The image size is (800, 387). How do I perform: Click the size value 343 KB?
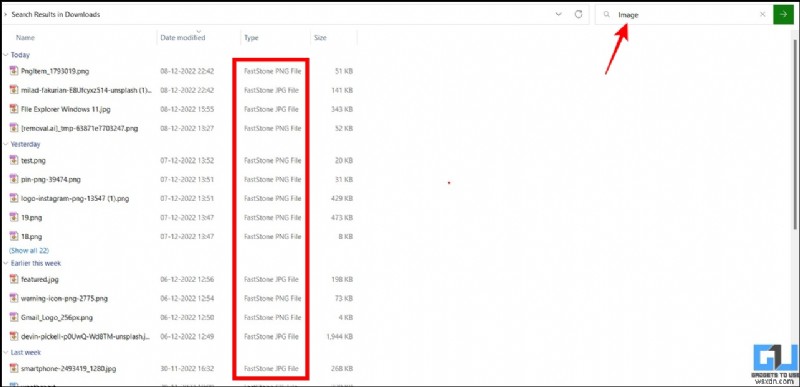point(342,109)
